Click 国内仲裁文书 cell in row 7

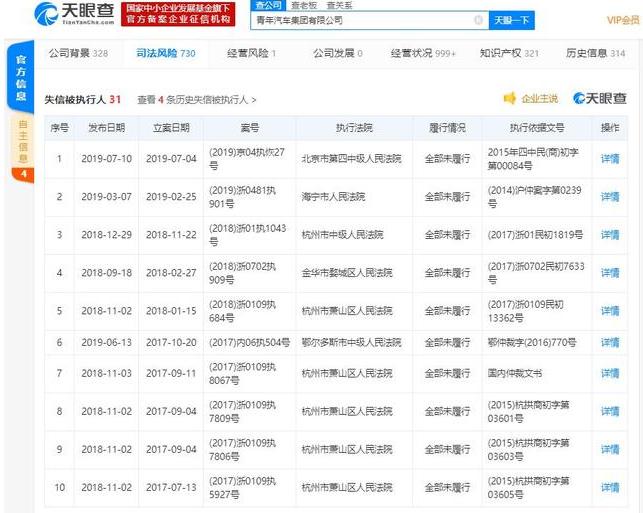(515, 374)
